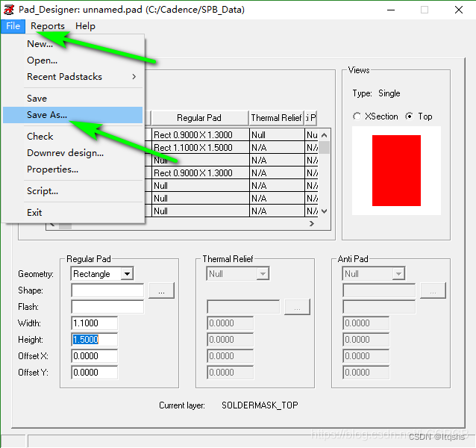Click the red pad preview rectangle
Viewport: 476px width, 448px height.
tap(396, 170)
